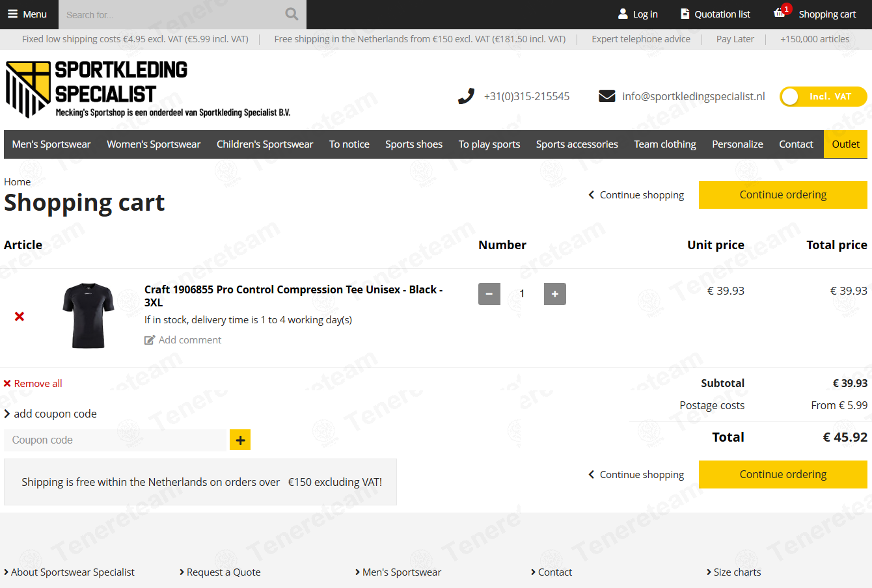Open the Outlet menu item
Screen dimensions: 872x588
coord(845,144)
